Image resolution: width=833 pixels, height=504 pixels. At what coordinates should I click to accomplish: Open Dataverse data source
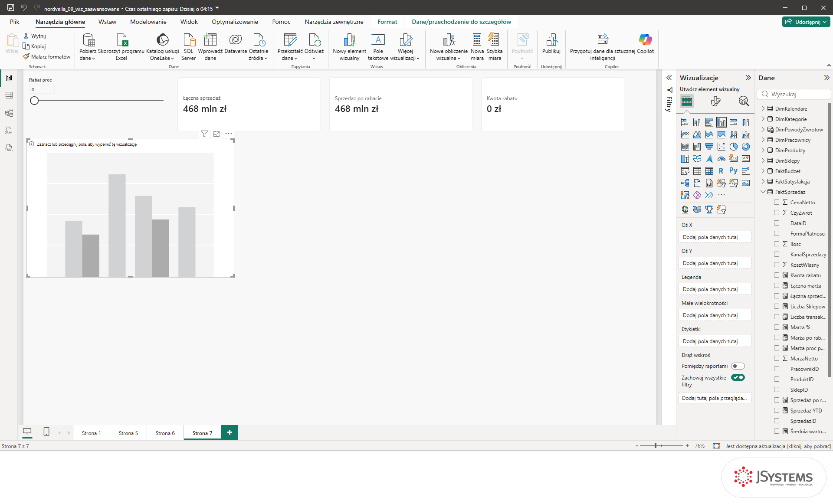(x=236, y=43)
